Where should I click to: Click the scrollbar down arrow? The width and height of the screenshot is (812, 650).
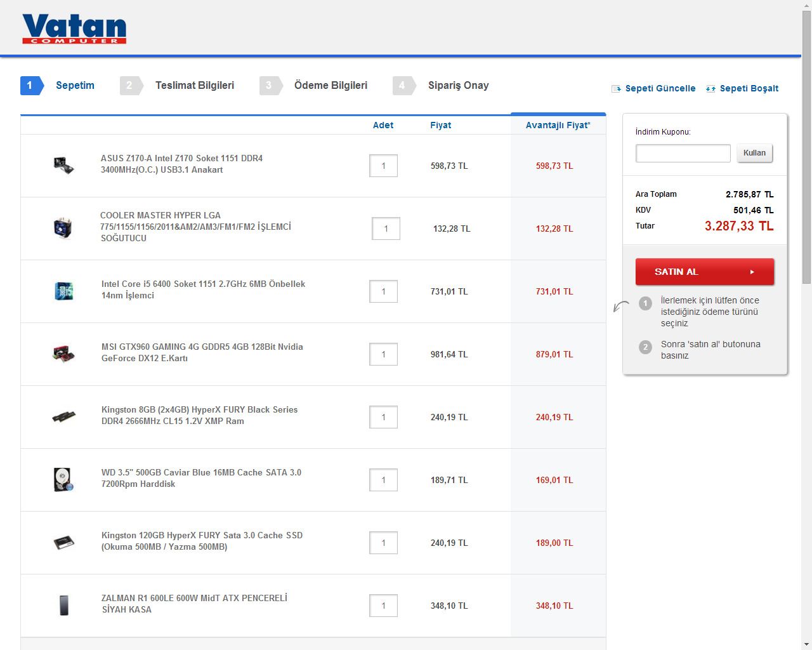(x=807, y=644)
